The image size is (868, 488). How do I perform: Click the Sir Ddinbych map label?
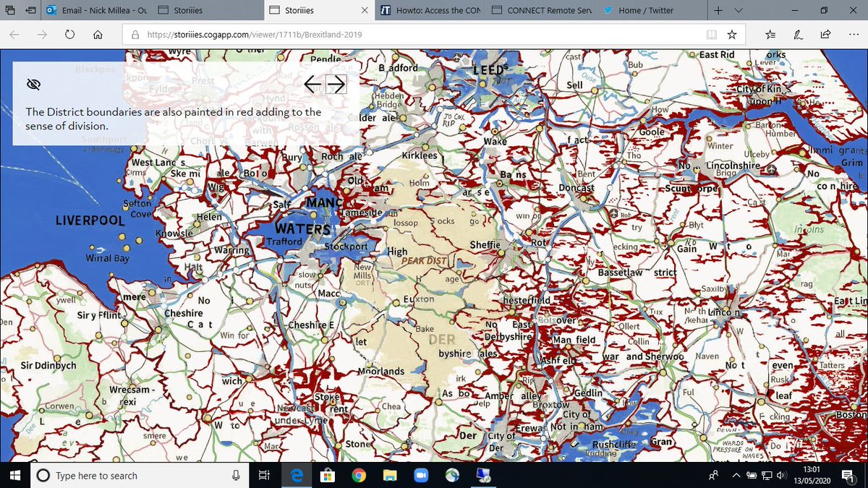[x=48, y=366]
